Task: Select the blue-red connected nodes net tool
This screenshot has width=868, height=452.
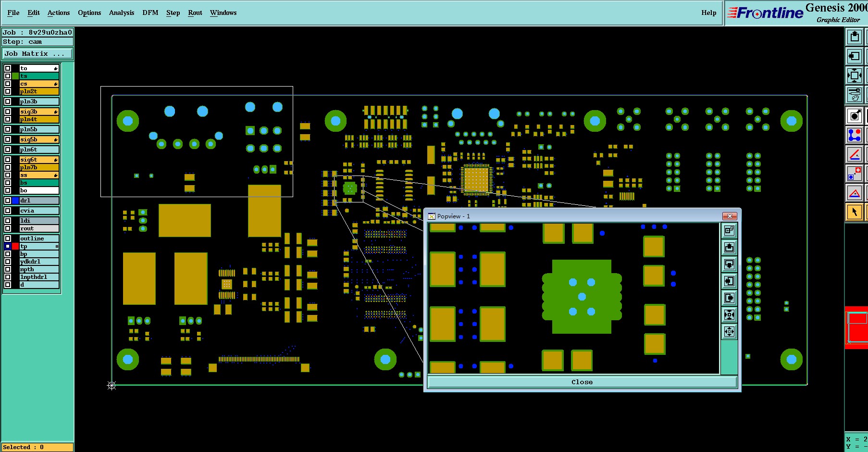Action: (x=854, y=135)
